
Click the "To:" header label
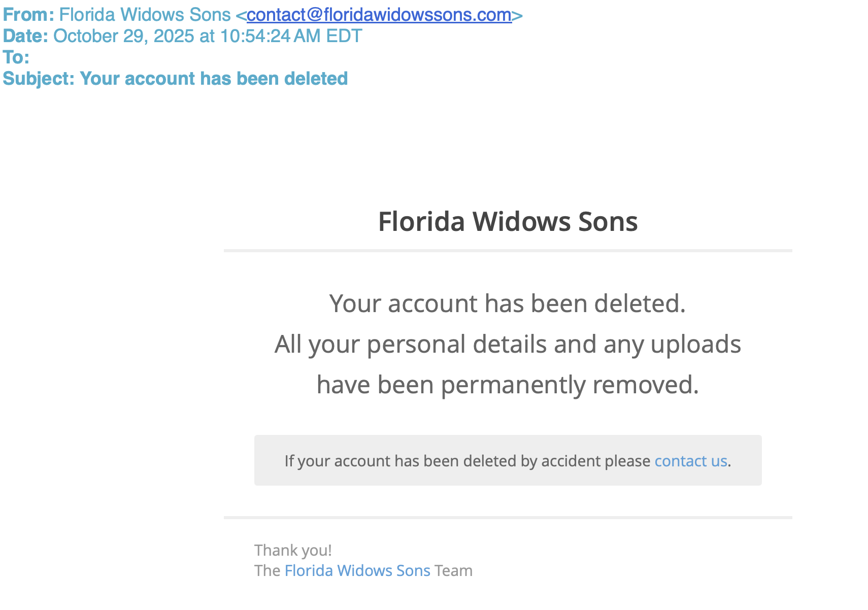(16, 57)
